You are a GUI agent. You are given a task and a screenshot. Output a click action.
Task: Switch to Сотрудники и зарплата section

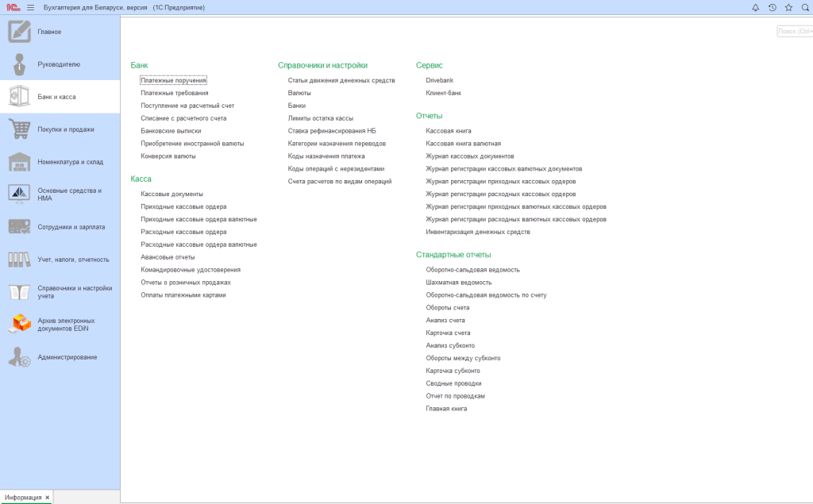[71, 227]
